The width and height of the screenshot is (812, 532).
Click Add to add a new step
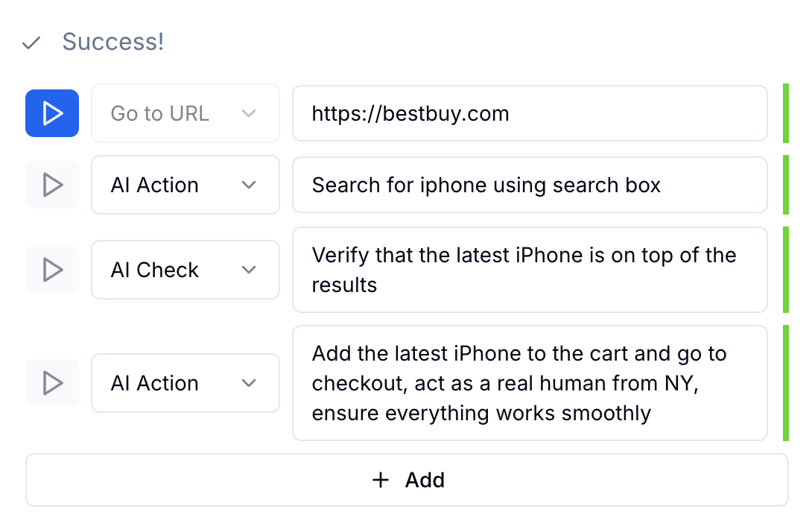(x=407, y=480)
